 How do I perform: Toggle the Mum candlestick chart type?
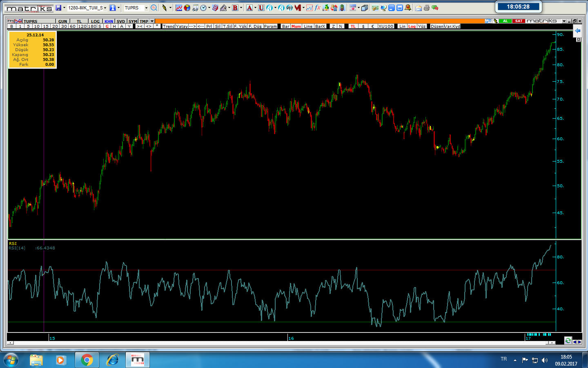pyautogui.click(x=296, y=26)
